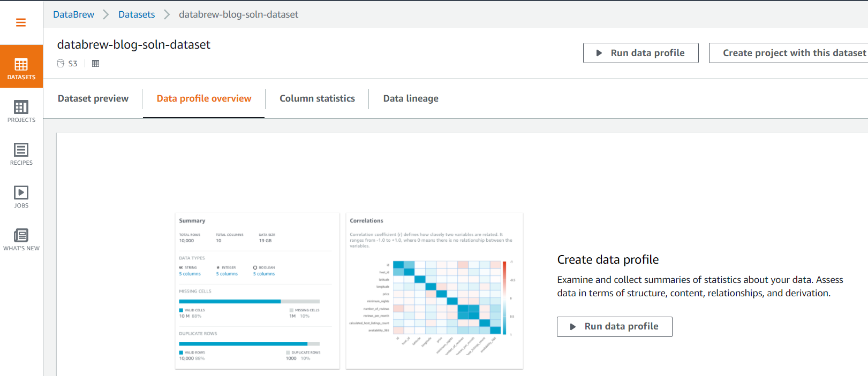868x376 pixels.
Task: Click the 19 GB data size value
Action: tap(265, 241)
